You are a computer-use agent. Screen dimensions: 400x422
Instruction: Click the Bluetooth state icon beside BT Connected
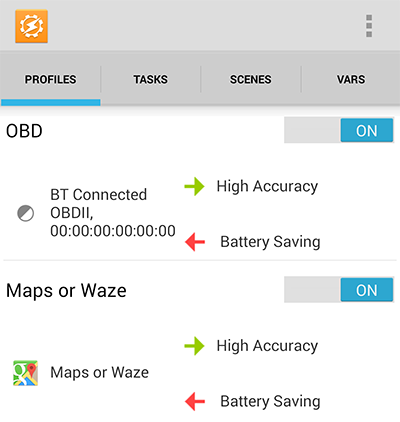26,213
